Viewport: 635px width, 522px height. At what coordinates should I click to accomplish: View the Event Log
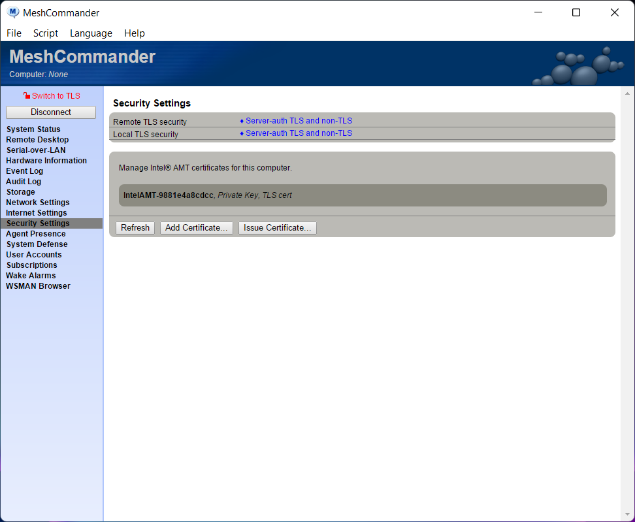point(25,171)
